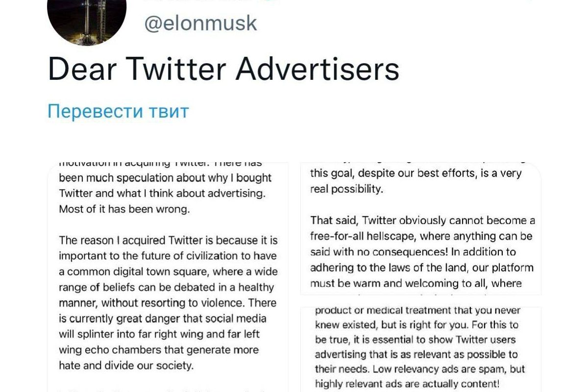Viewport: 588px width, 392px height.
Task: Click the "Перевести твит" translate link
Action: click(118, 111)
